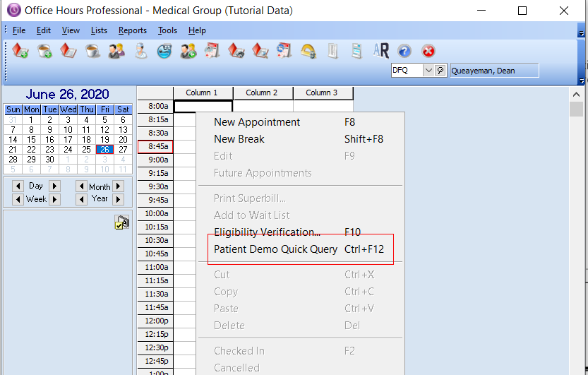Image resolution: width=588 pixels, height=375 pixels.
Task: Click the new appointment entry toolbar icon
Action: coord(20,51)
